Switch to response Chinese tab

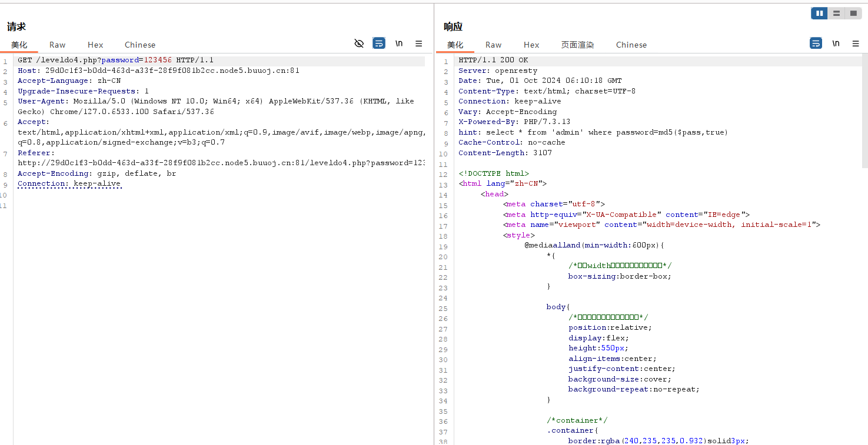coord(631,45)
